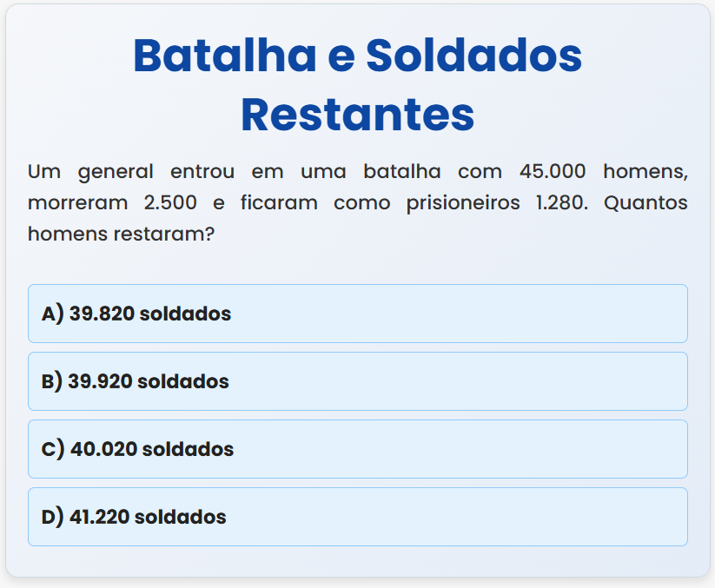Viewport: 715px width, 588px height.
Task: Click "homens restaram?" at the question's end
Action: (121, 235)
